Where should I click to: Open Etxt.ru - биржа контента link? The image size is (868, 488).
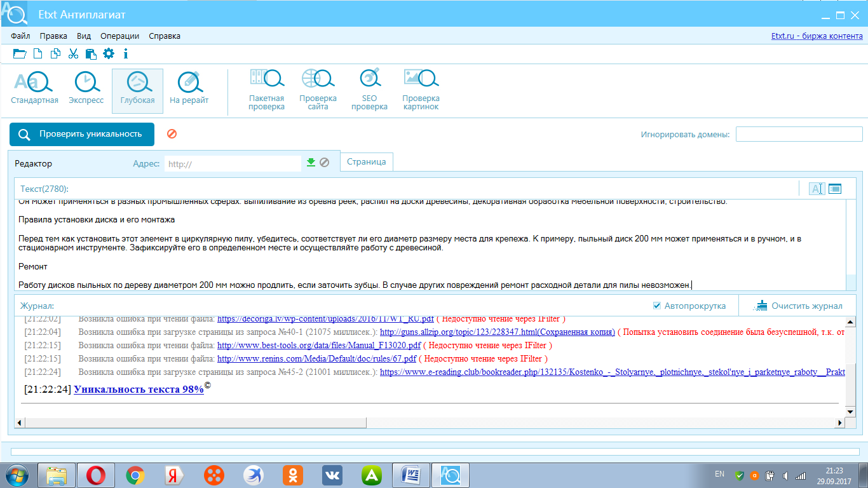[x=817, y=36]
